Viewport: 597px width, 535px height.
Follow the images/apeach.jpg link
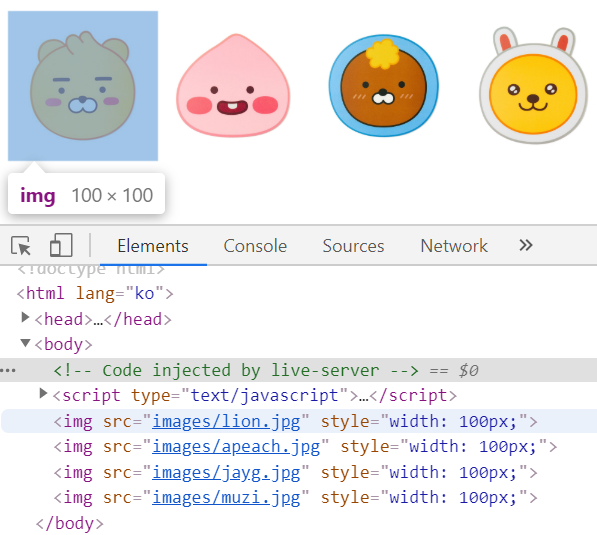(x=236, y=447)
